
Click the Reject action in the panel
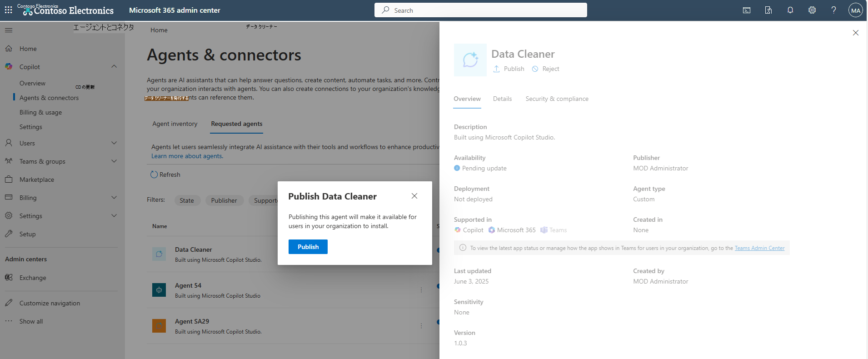click(x=545, y=69)
